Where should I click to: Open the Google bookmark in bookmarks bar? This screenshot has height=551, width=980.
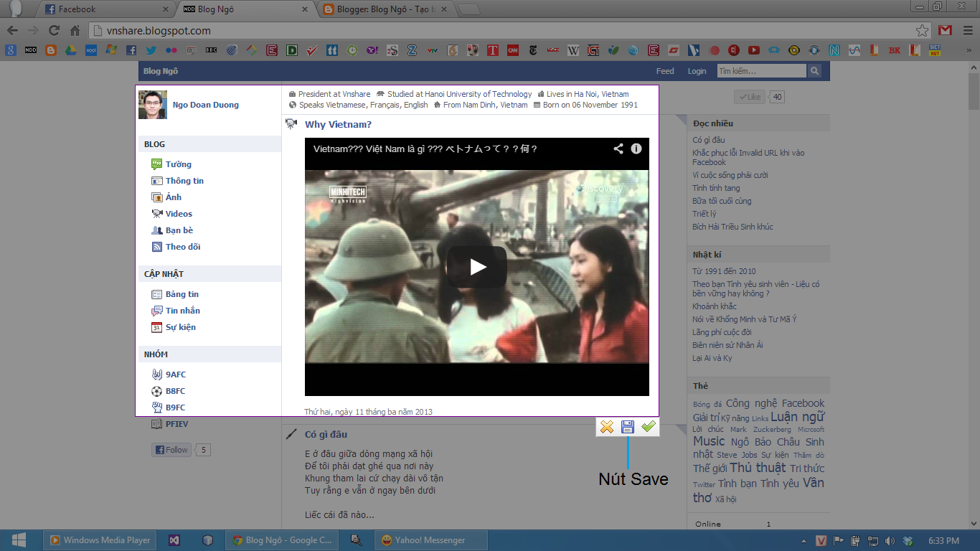11,50
